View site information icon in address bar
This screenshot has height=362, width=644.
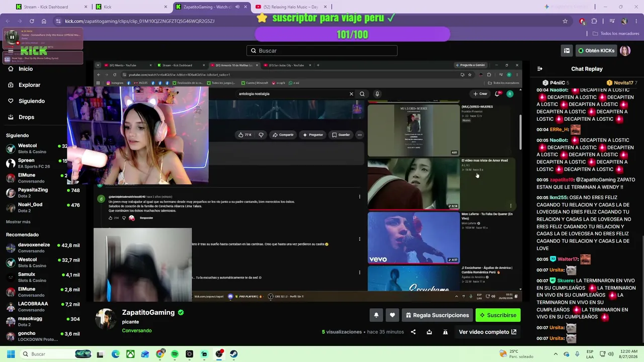[58, 21]
